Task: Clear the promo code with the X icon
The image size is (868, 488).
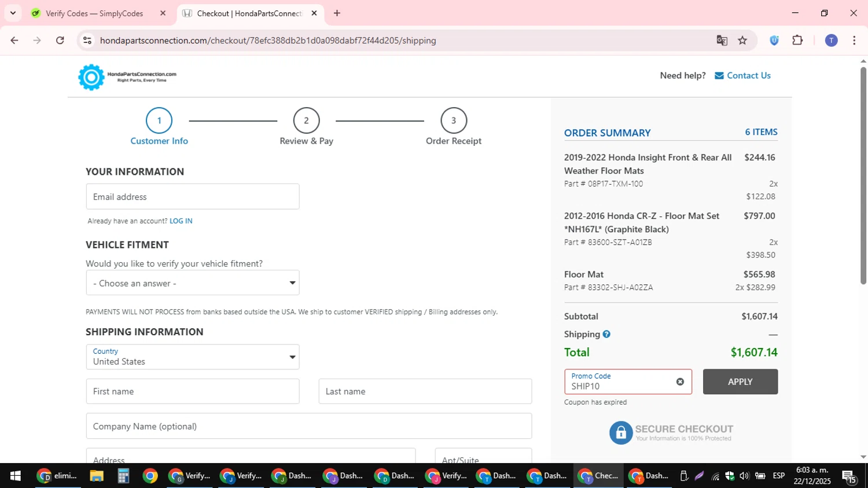Action: pyautogui.click(x=680, y=381)
